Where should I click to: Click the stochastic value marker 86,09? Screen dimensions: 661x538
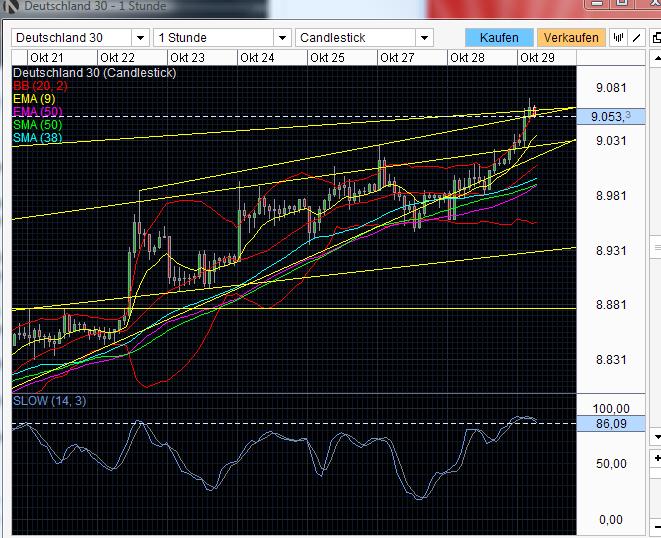click(x=611, y=423)
